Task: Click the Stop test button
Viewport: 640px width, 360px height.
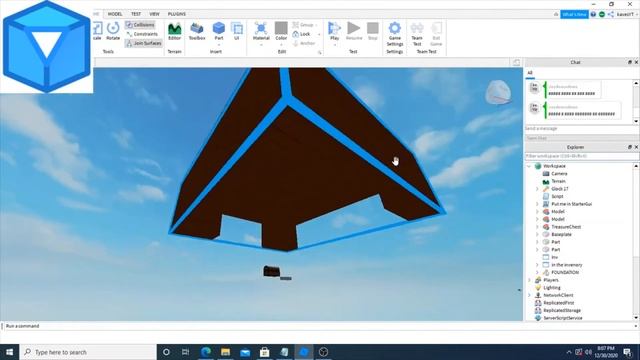Action: click(x=373, y=31)
